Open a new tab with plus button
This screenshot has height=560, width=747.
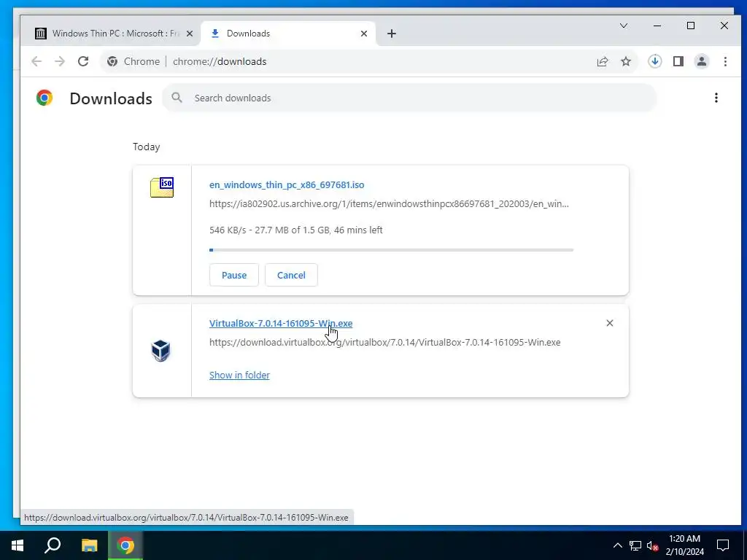(392, 34)
